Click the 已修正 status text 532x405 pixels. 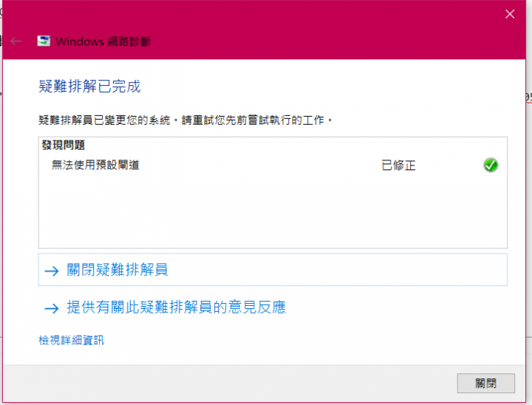pyautogui.click(x=398, y=166)
